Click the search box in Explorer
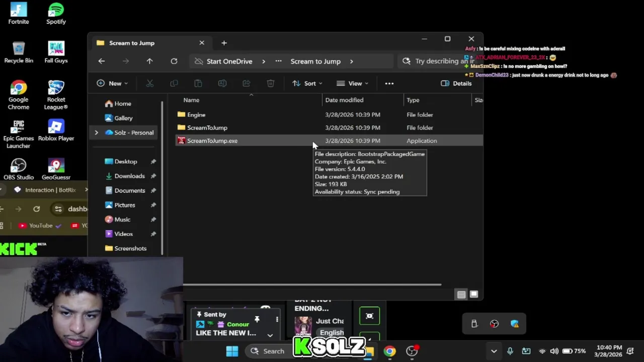Viewport: 644px width, 362px height. [437, 61]
